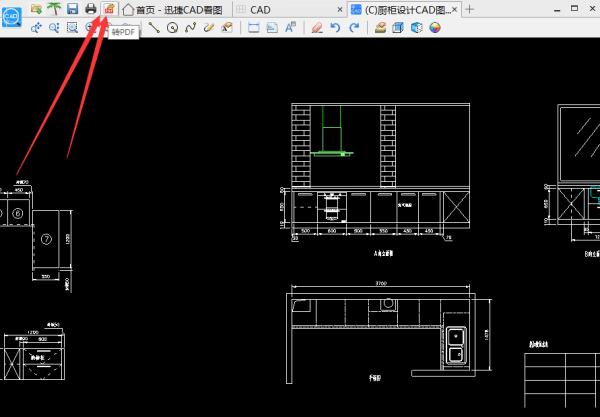
Task: Click the convert to PDF icon
Action: (108, 9)
